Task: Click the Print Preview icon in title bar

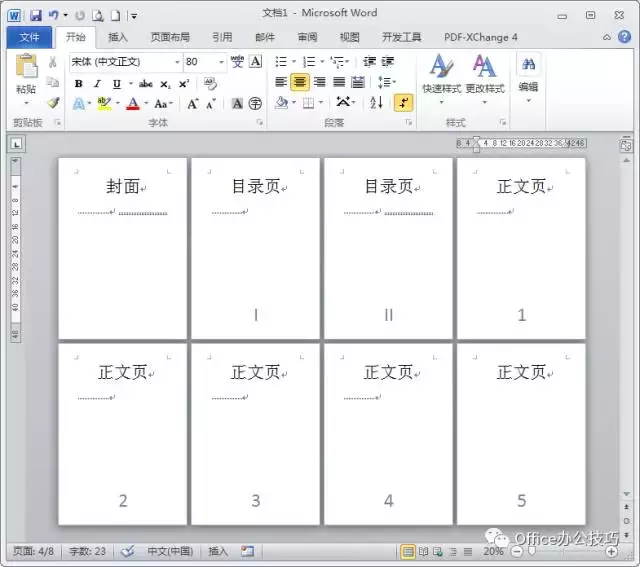Action: 98,16
